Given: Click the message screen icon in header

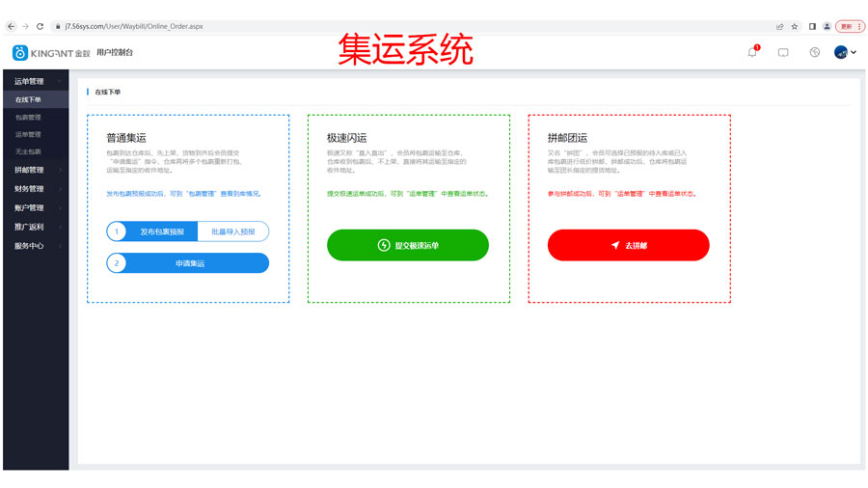Looking at the screenshot, I should click(x=783, y=52).
